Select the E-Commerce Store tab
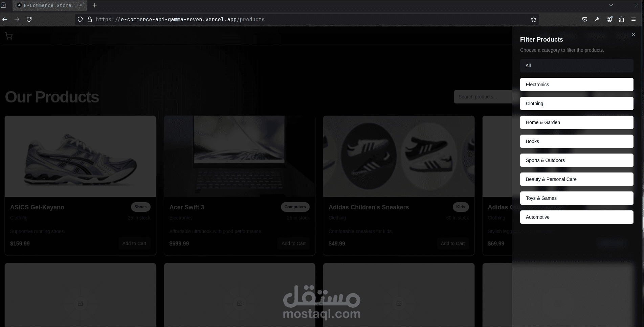This screenshot has width=644, height=327. click(50, 5)
